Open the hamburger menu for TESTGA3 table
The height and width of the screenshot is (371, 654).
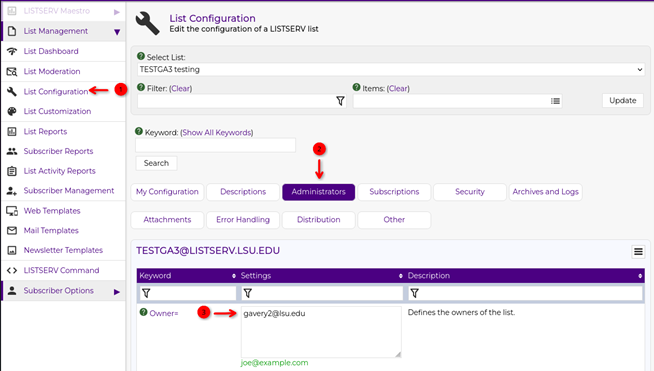coord(638,252)
